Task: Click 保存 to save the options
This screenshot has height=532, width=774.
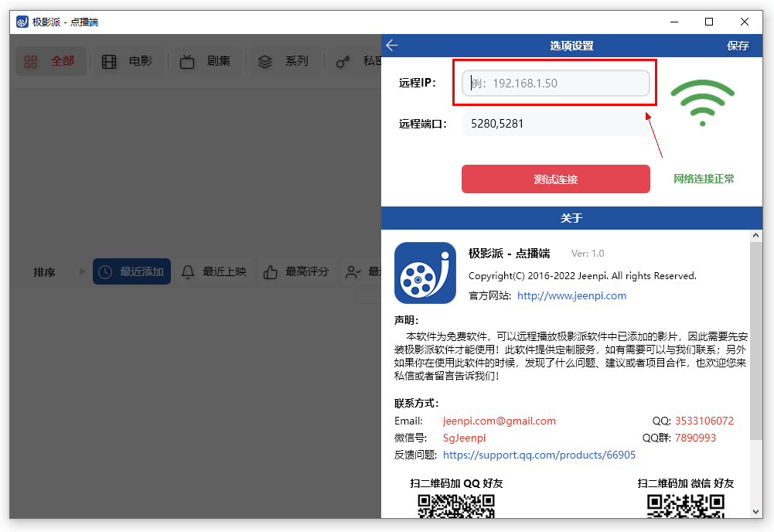Action: (738, 46)
